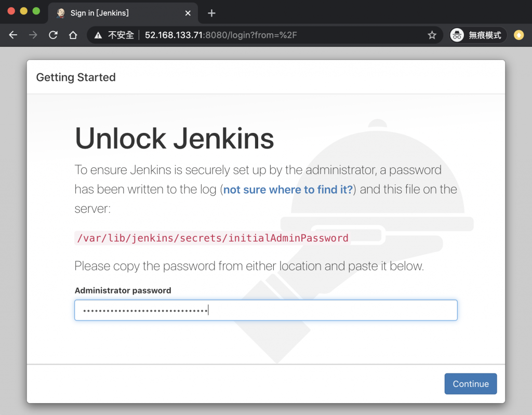Click the Jenkins favicon in the tab
Image resolution: width=532 pixels, height=415 pixels.
(61, 13)
